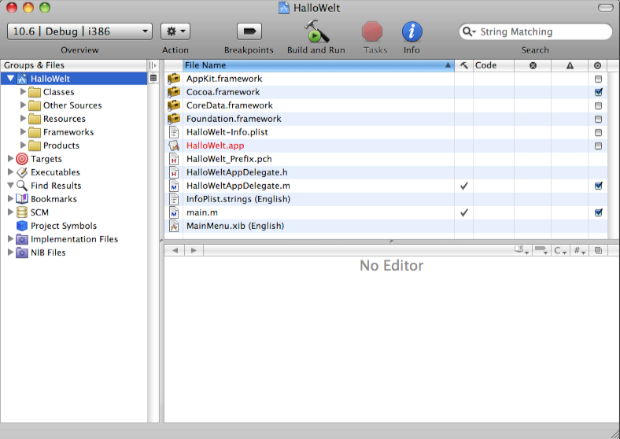Select HalloWeltAppDelegate.h file
The width and height of the screenshot is (620, 439).
point(237,172)
